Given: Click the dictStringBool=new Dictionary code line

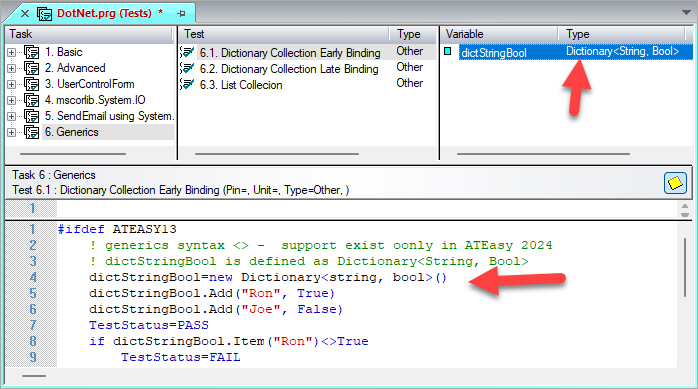Looking at the screenshot, I should pyautogui.click(x=268, y=278).
